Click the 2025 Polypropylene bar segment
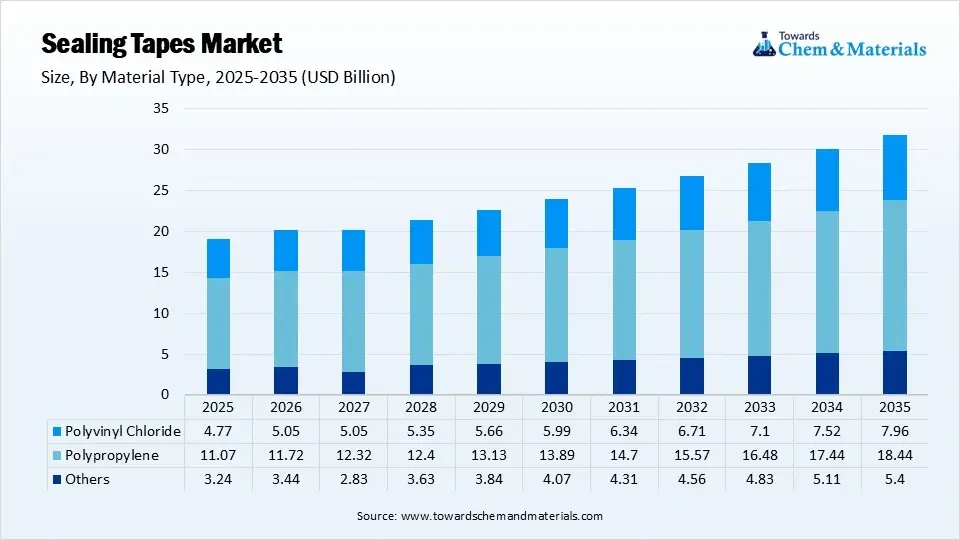 219,323
